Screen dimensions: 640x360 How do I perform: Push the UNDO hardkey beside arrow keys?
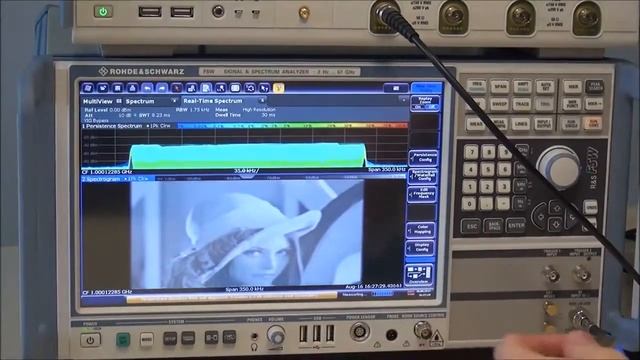click(590, 207)
